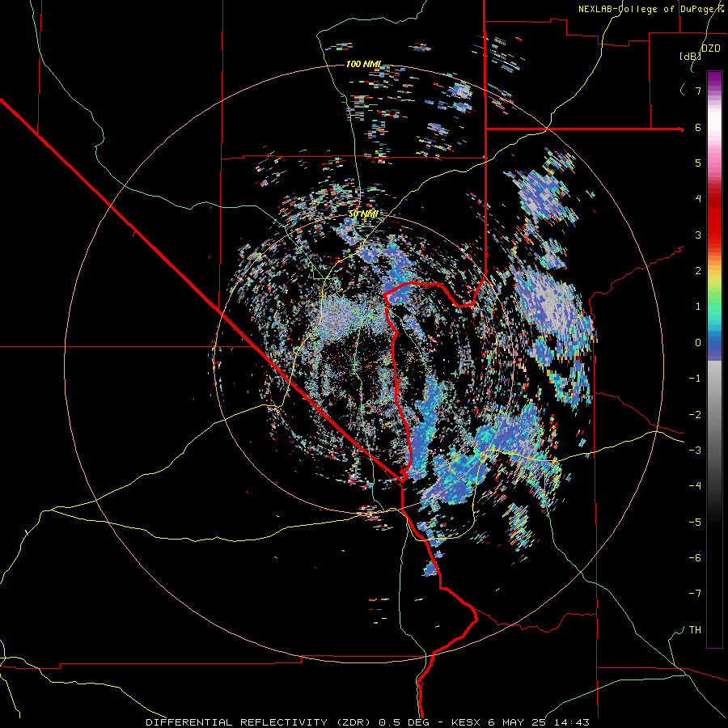This screenshot has width=728, height=728.
Task: Click the red segment of the ZDR color bar
Action: [x=714, y=223]
